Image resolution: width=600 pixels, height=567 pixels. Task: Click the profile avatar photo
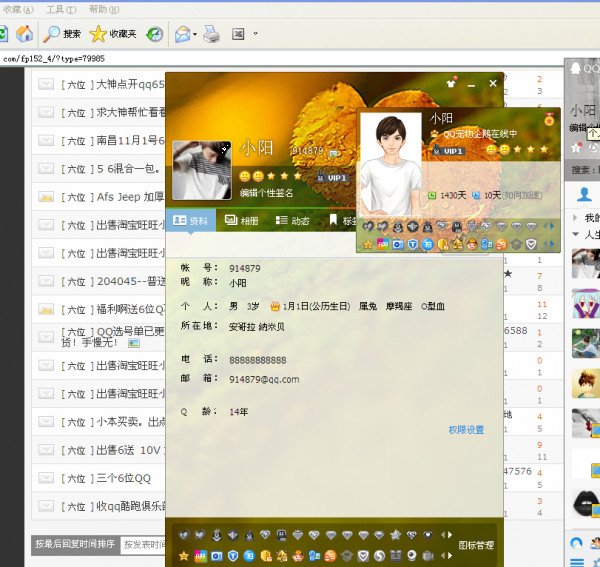pyautogui.click(x=202, y=170)
